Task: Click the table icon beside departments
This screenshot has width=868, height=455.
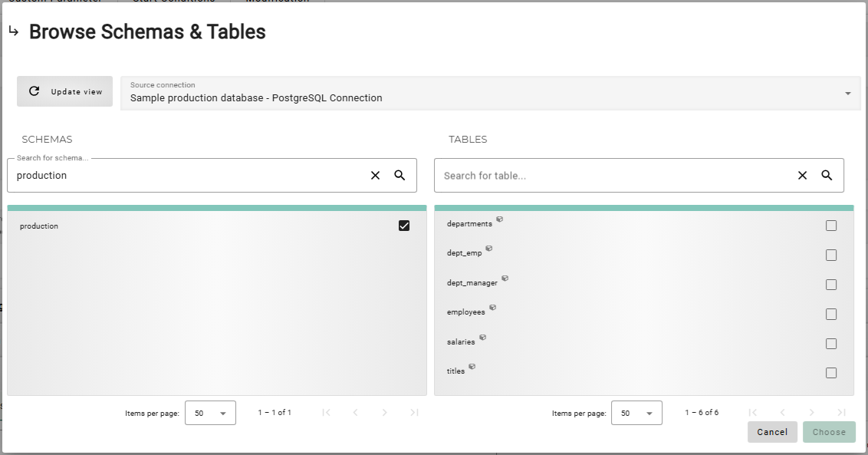Action: click(x=500, y=219)
